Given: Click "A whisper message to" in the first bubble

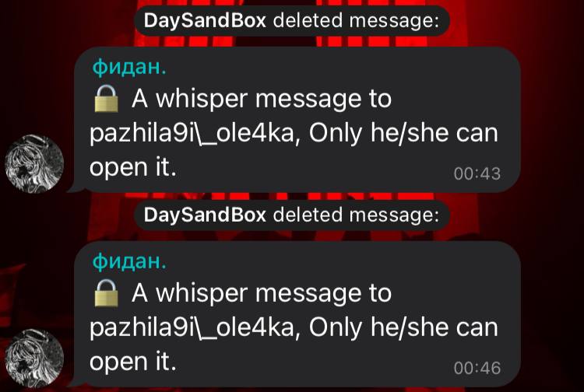Looking at the screenshot, I should click(x=262, y=100).
